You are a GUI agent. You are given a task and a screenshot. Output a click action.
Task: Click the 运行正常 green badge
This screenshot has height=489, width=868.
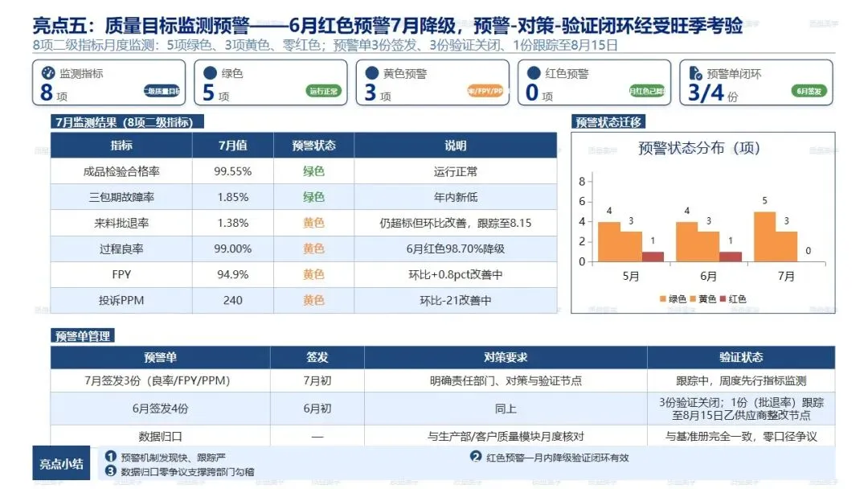pos(323,91)
